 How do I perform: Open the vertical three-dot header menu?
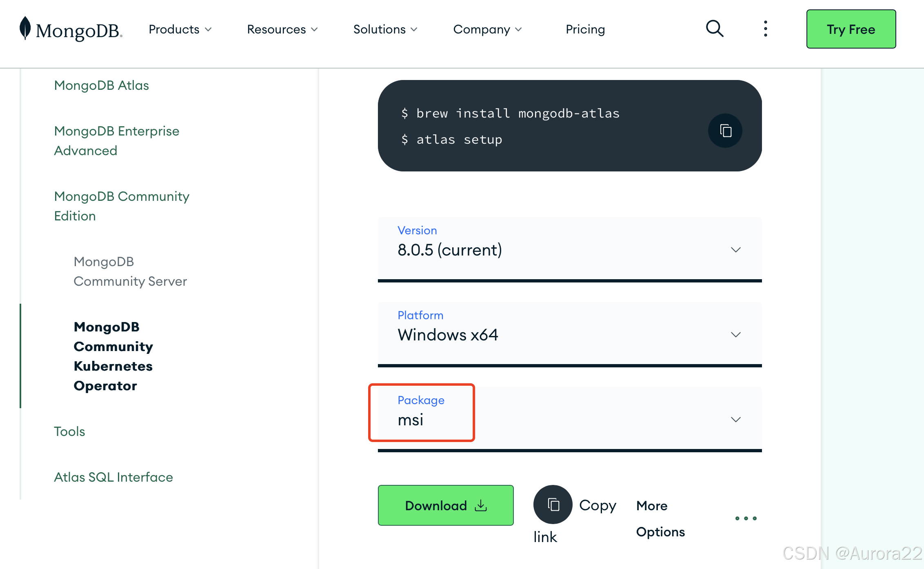click(x=765, y=29)
